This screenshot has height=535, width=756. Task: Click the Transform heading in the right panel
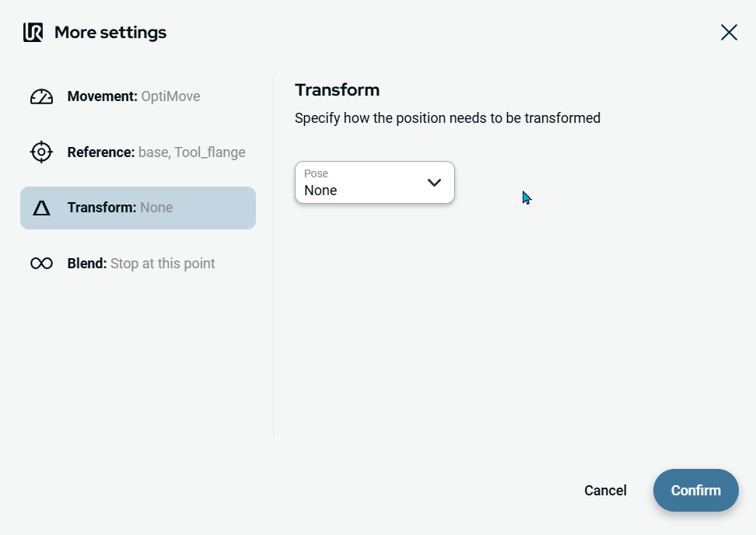point(337,89)
